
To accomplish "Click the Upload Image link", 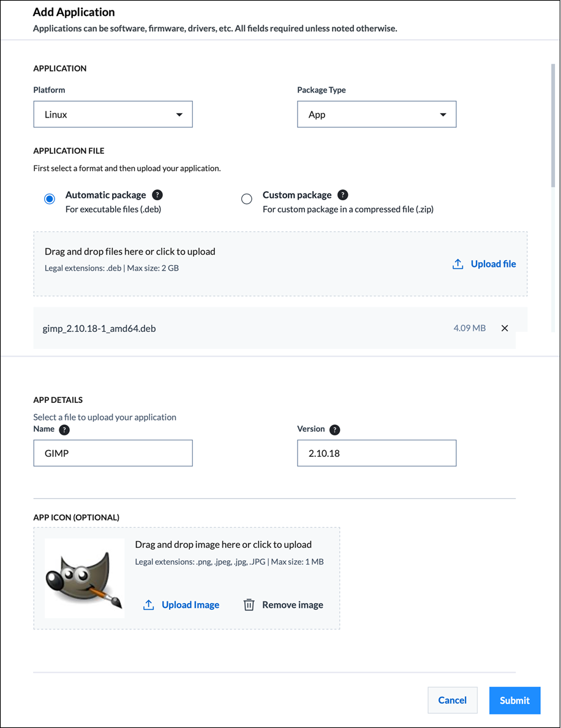I will pyautogui.click(x=190, y=605).
